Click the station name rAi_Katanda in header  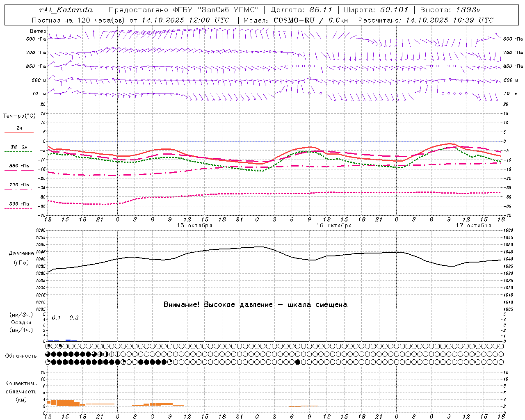point(66,10)
